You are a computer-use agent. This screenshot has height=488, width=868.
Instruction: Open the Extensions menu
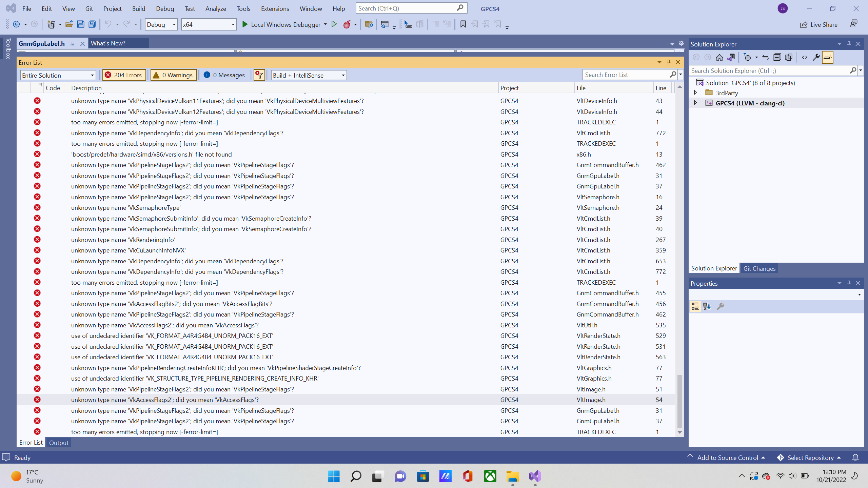[275, 8]
